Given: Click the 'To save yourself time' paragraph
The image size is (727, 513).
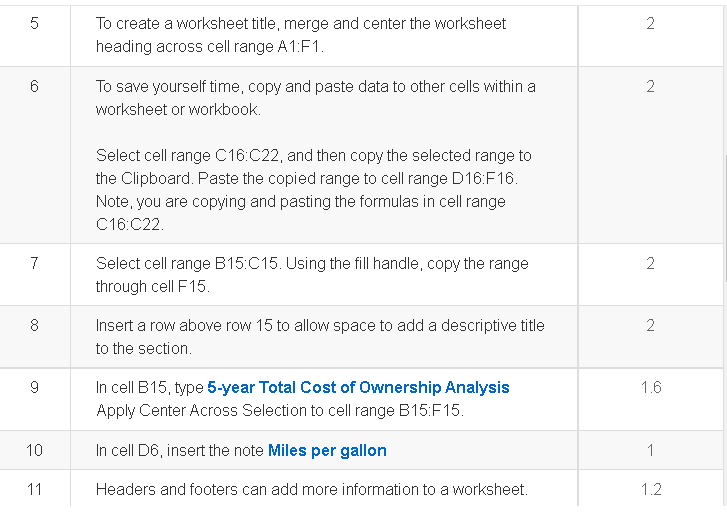Looking at the screenshot, I should click(315, 98).
